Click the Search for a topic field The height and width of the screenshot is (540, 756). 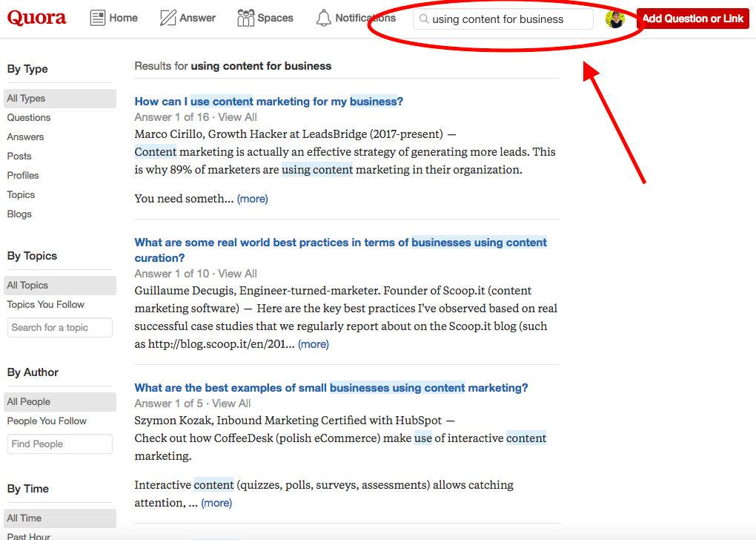click(60, 328)
